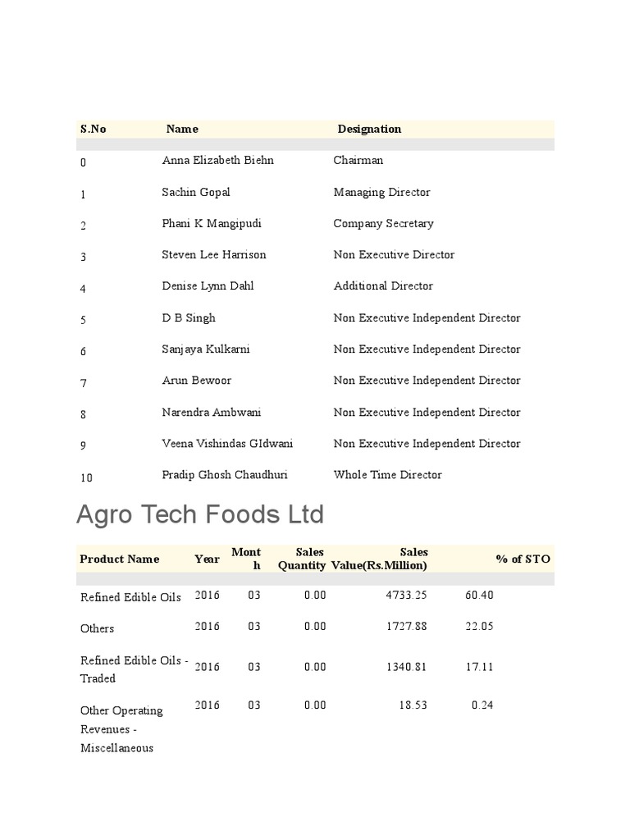Image resolution: width=630 pixels, height=840 pixels.
Task: Click the Agro Tech Foods Ltd heading
Action: (x=200, y=515)
